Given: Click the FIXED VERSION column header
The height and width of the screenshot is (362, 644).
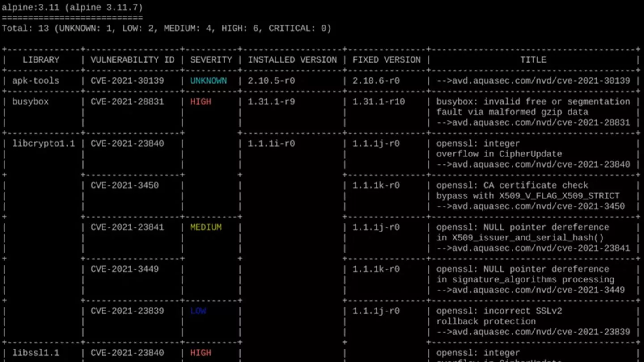Looking at the screenshot, I should pos(386,60).
